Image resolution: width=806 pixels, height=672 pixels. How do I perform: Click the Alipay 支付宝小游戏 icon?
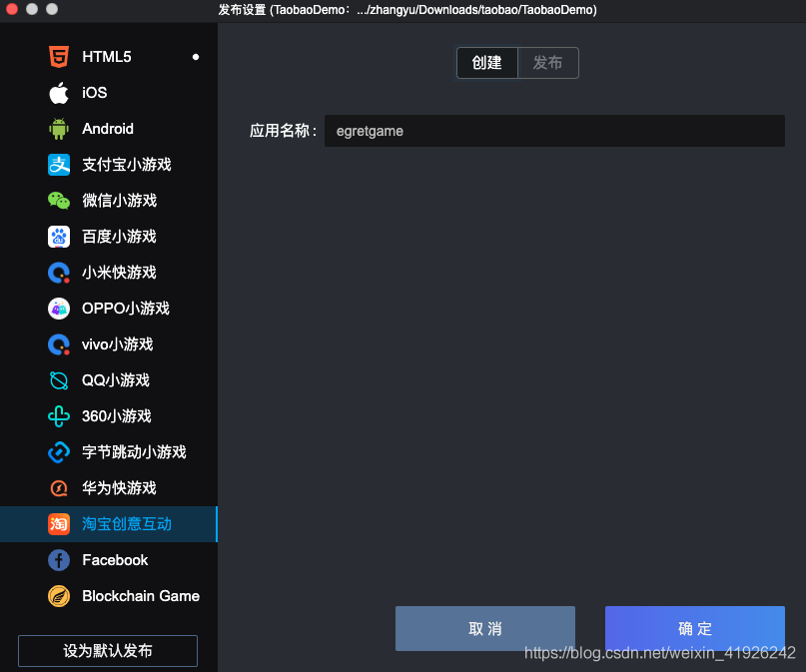(59, 165)
